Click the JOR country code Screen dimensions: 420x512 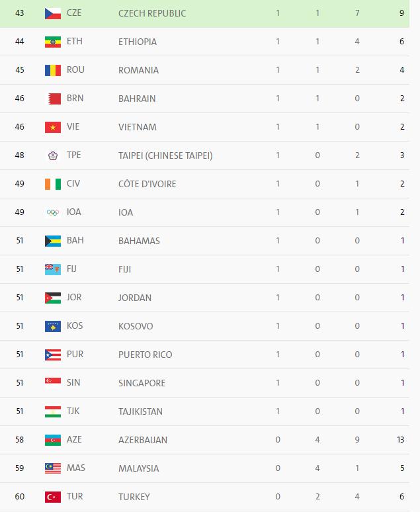click(x=74, y=298)
